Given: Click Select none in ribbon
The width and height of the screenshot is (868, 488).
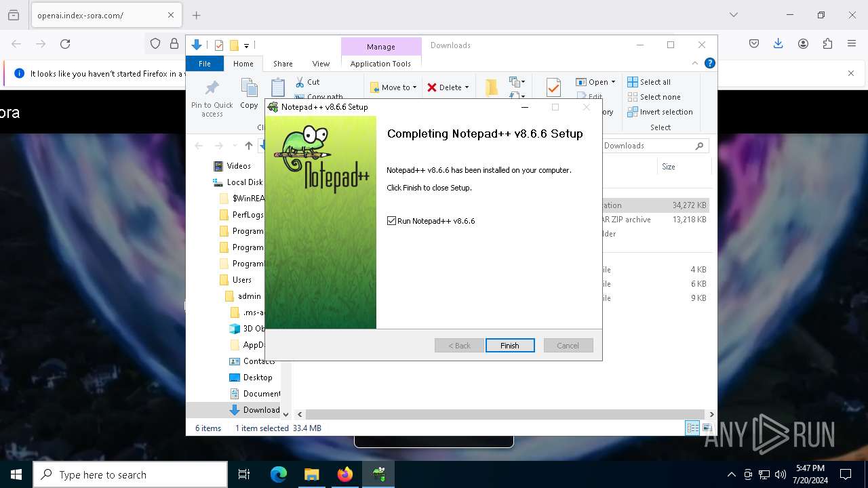Looking at the screenshot, I should (654, 97).
